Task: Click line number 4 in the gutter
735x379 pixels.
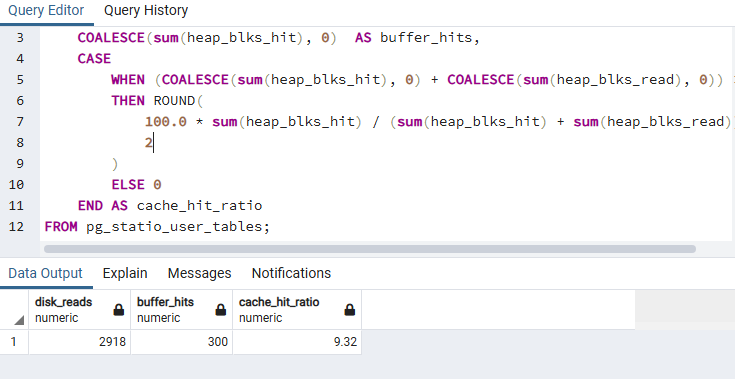Action: [x=20, y=59]
